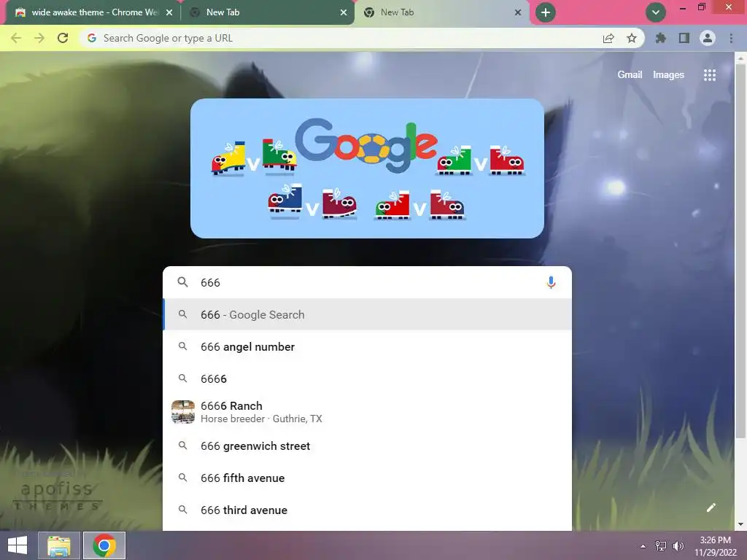Open the volume speaker tray icon
The image size is (747, 560).
tap(678, 546)
